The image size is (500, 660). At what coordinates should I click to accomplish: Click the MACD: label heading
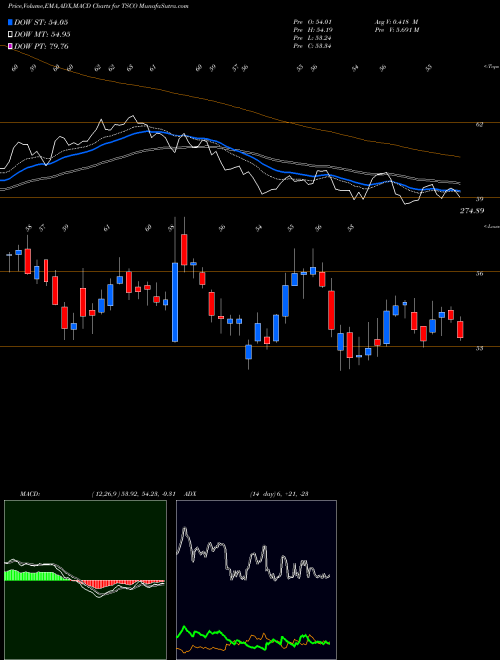pyautogui.click(x=30, y=494)
